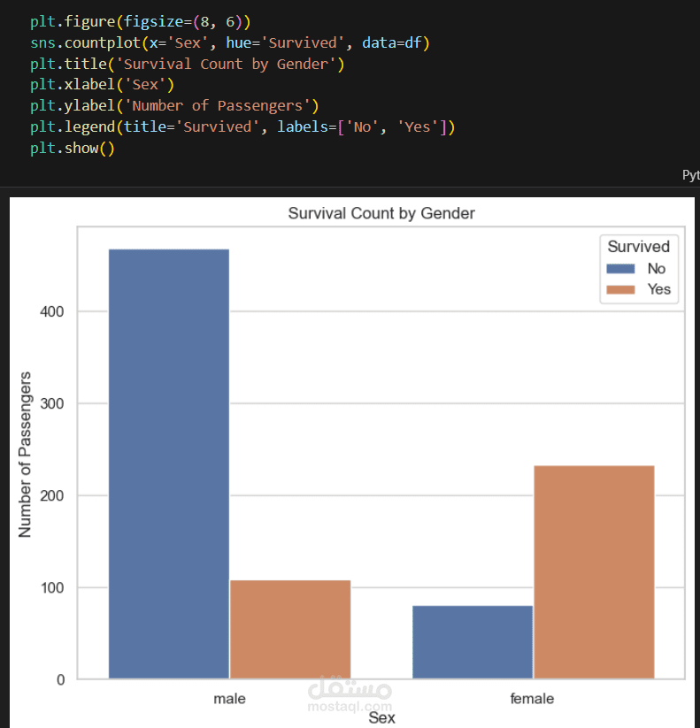This screenshot has width=700, height=728.
Task: Place cursor on the plt.show() line
Action: [73, 149]
